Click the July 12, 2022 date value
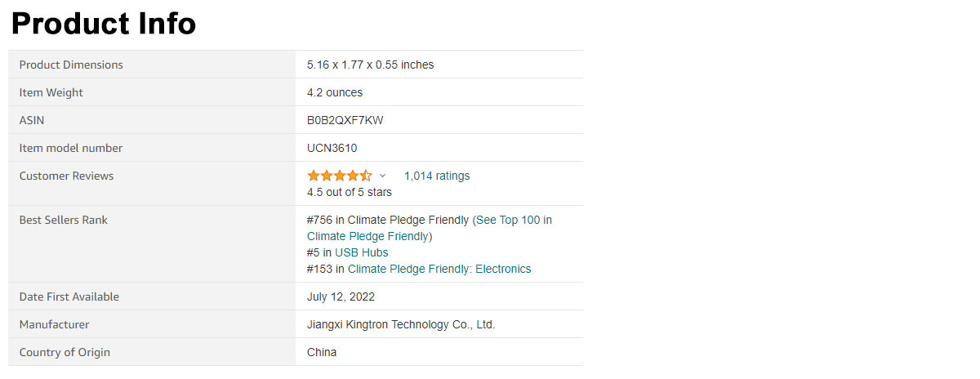 pos(341,297)
